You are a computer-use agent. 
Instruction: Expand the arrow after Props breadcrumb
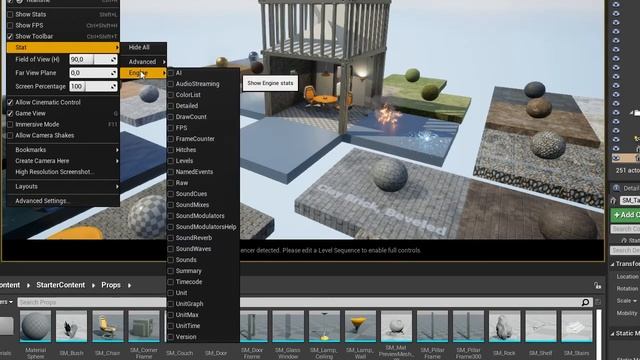129,285
